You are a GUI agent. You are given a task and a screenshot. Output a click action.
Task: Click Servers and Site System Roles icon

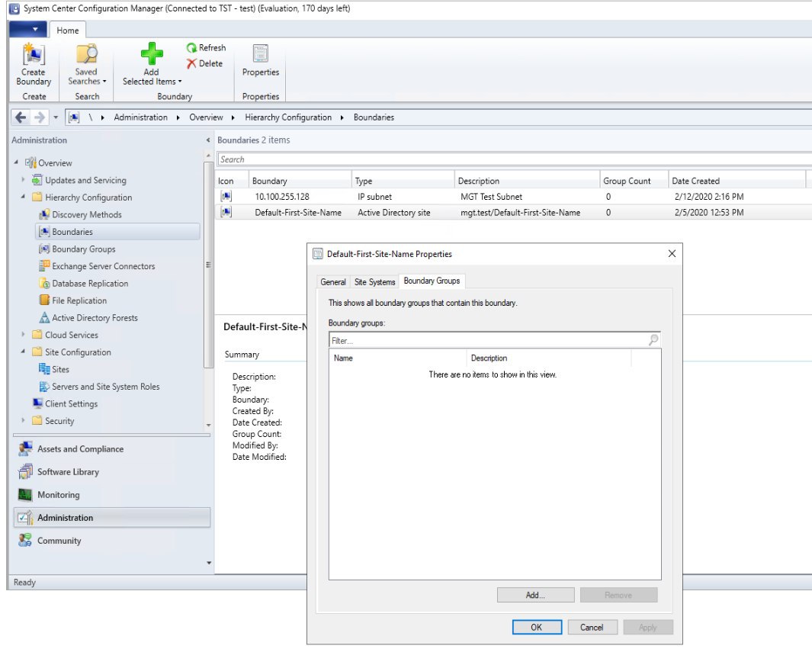[x=44, y=387]
